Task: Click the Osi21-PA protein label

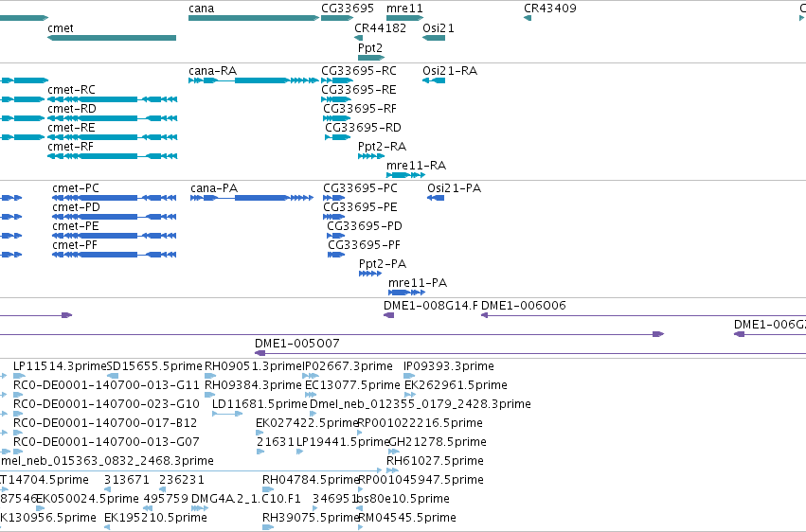Action: coord(455,188)
